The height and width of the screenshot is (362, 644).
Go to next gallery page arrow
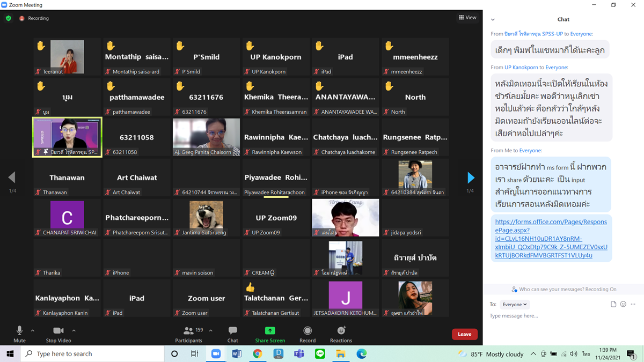471,178
